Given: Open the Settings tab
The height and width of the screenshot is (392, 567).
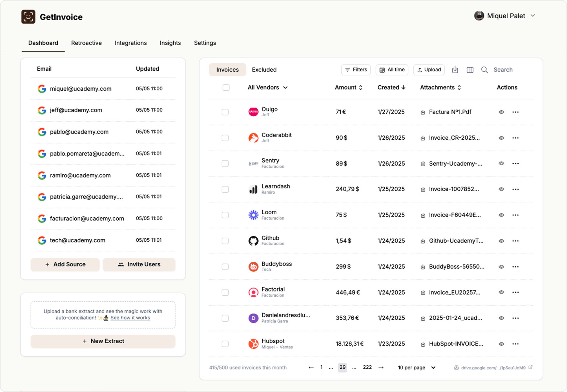Looking at the screenshot, I should [205, 43].
